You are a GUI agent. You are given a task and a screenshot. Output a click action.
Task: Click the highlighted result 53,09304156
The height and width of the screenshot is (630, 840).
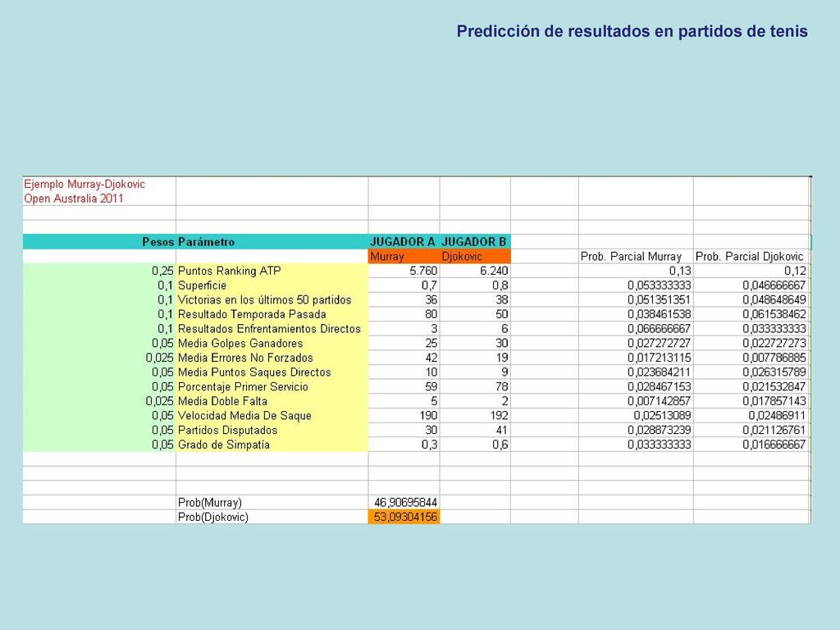(404, 517)
